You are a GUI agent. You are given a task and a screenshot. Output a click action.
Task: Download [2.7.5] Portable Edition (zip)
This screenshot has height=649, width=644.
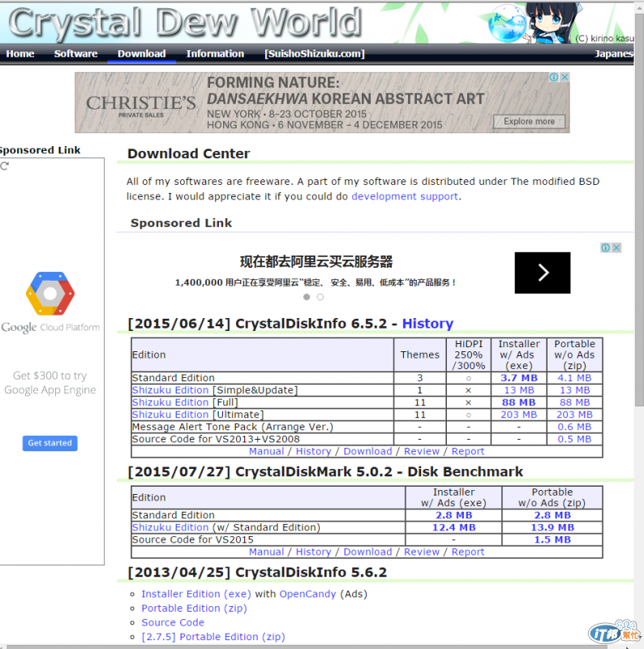pos(213,637)
